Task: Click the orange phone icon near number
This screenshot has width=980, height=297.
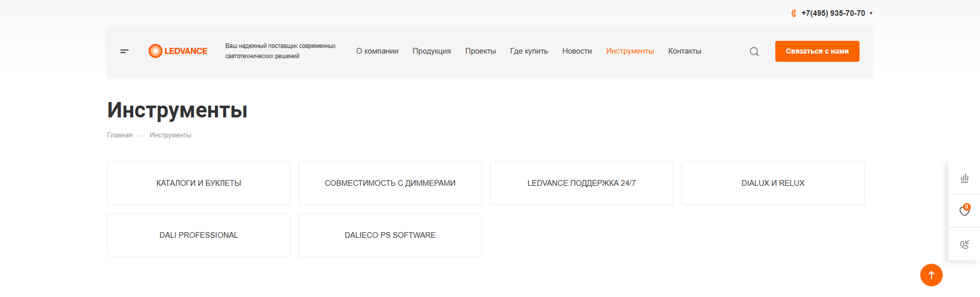Action: [794, 13]
